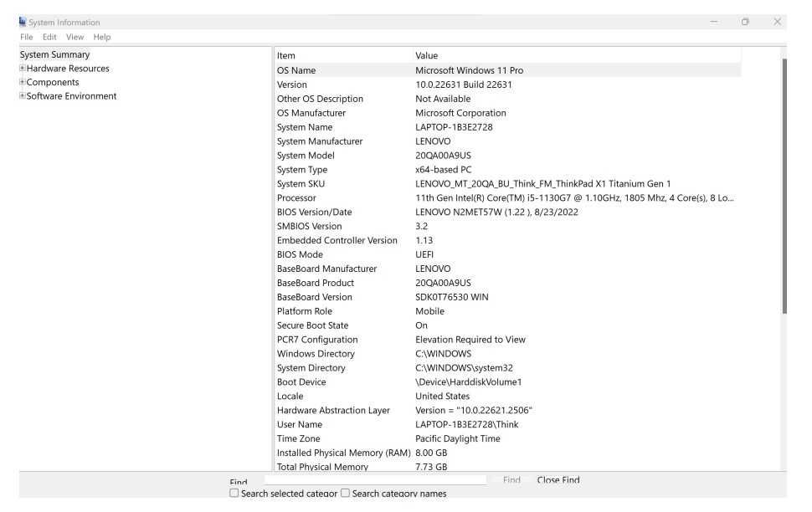Expand the Hardware Resources node
The image size is (812, 512).
23,68
